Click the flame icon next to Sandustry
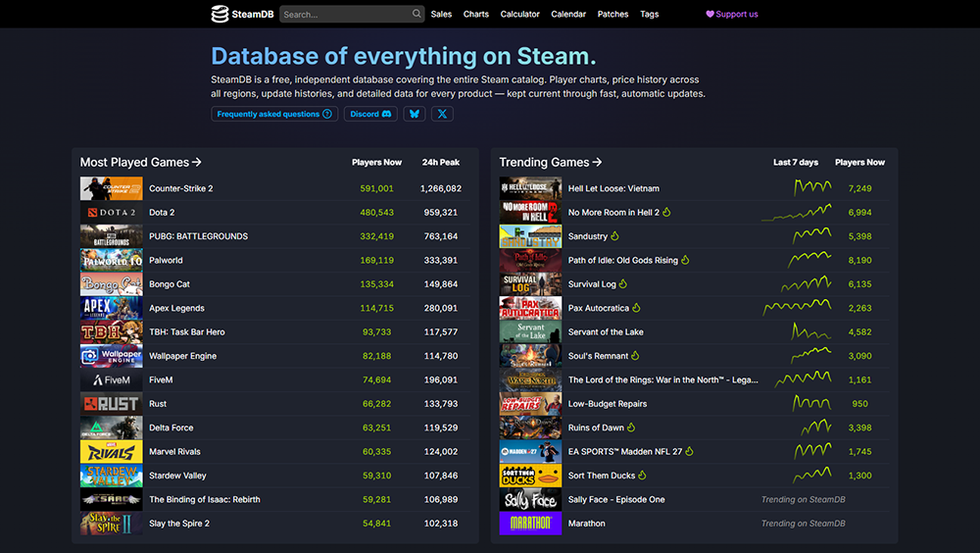 (615, 236)
